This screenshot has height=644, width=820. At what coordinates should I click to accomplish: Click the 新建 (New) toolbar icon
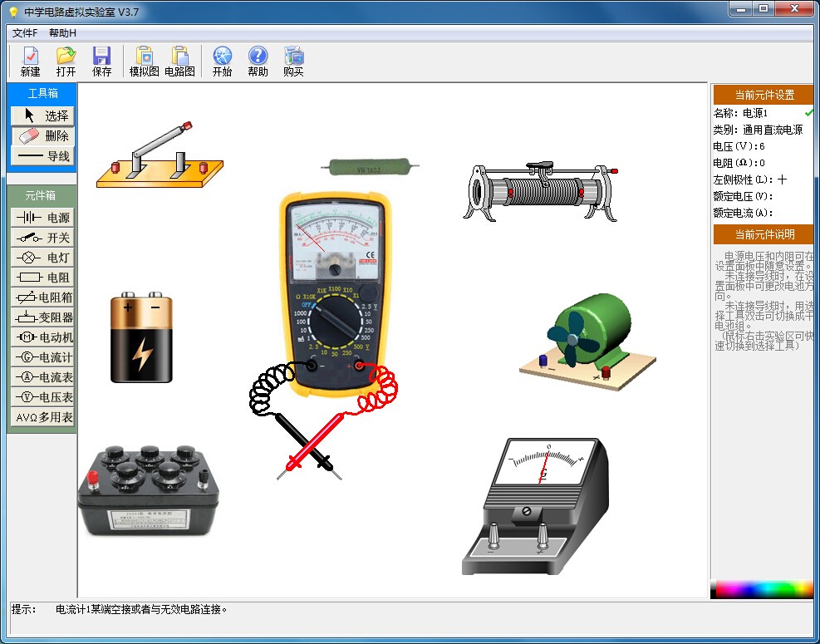[x=31, y=61]
